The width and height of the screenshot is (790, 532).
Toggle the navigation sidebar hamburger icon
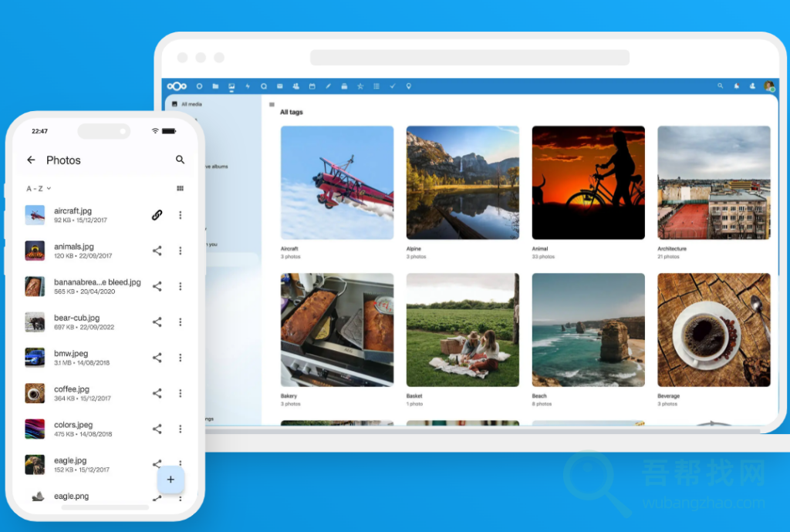[x=272, y=104]
